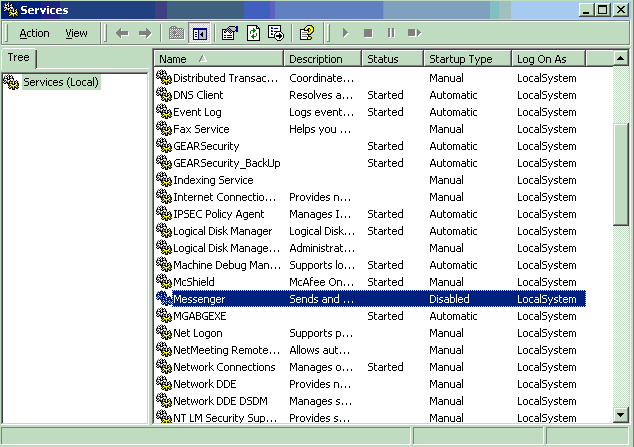The width and height of the screenshot is (634, 447).
Task: Click the Log On As column header
Action: [x=548, y=59]
